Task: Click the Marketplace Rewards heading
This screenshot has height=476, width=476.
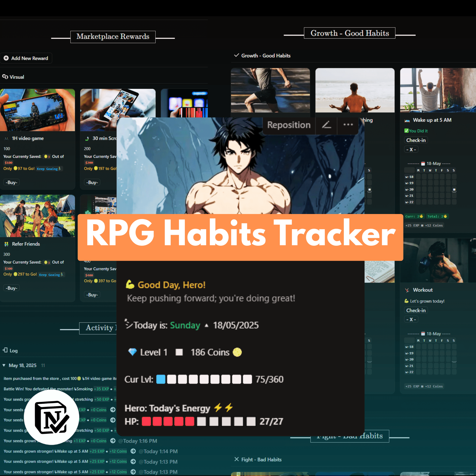Action: click(113, 37)
